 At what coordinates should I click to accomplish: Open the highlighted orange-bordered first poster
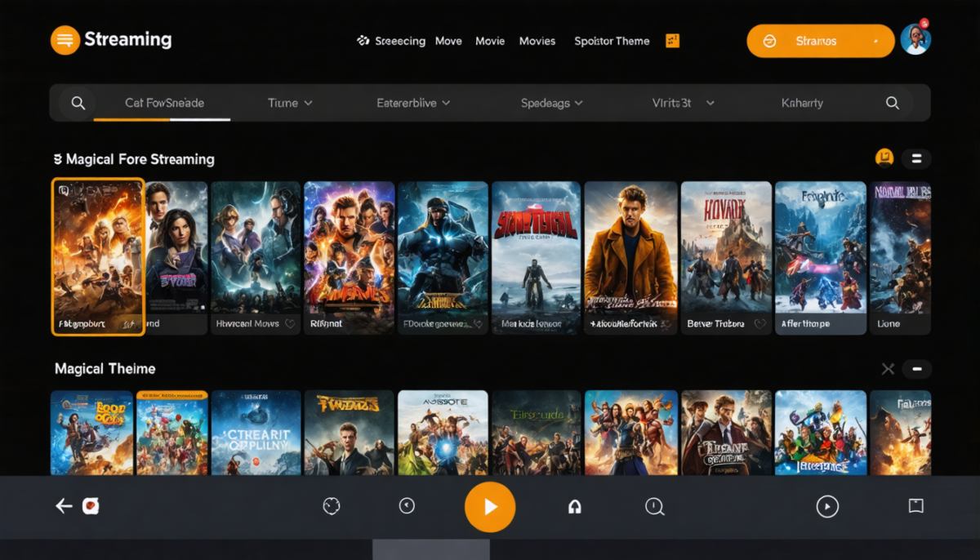(98, 256)
